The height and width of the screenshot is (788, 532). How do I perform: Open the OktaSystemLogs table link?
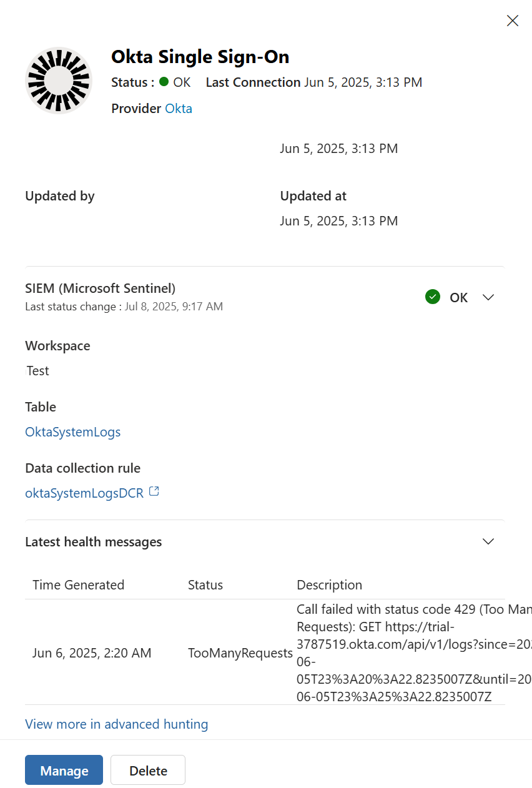tap(73, 432)
